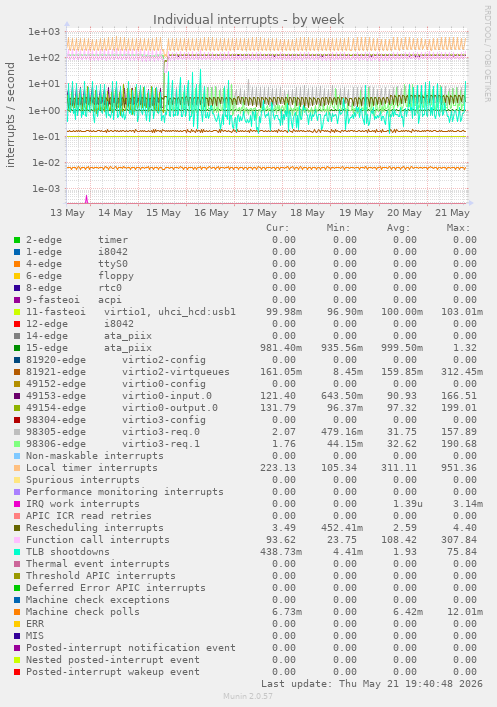Click the graph title Individual interrupts - by week
497x707 pixels.
pyautogui.click(x=248, y=20)
